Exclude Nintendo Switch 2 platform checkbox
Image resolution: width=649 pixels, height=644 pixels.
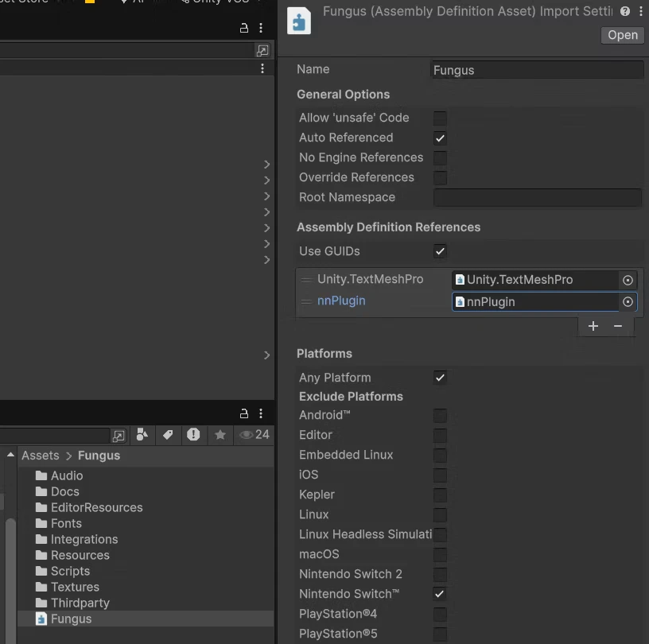click(x=440, y=574)
